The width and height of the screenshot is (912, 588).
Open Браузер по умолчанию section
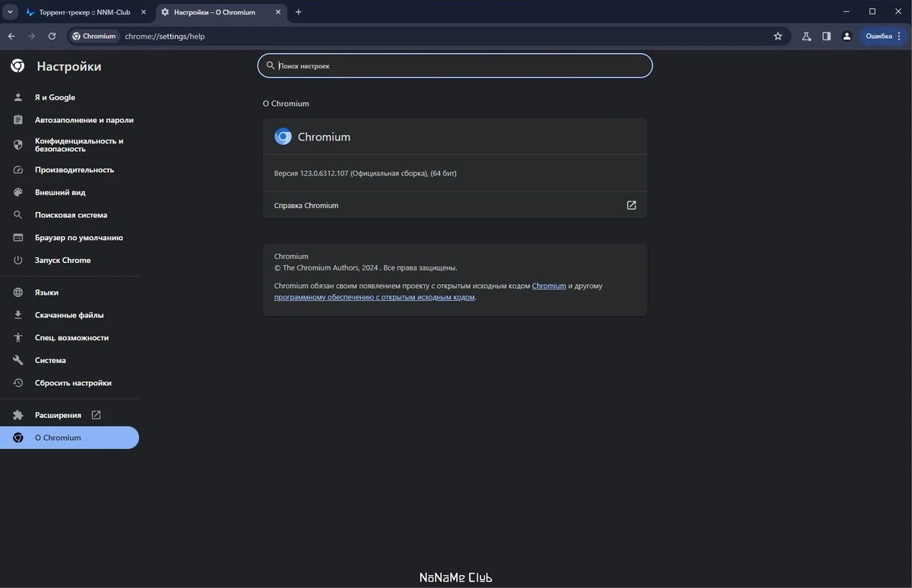point(69,238)
